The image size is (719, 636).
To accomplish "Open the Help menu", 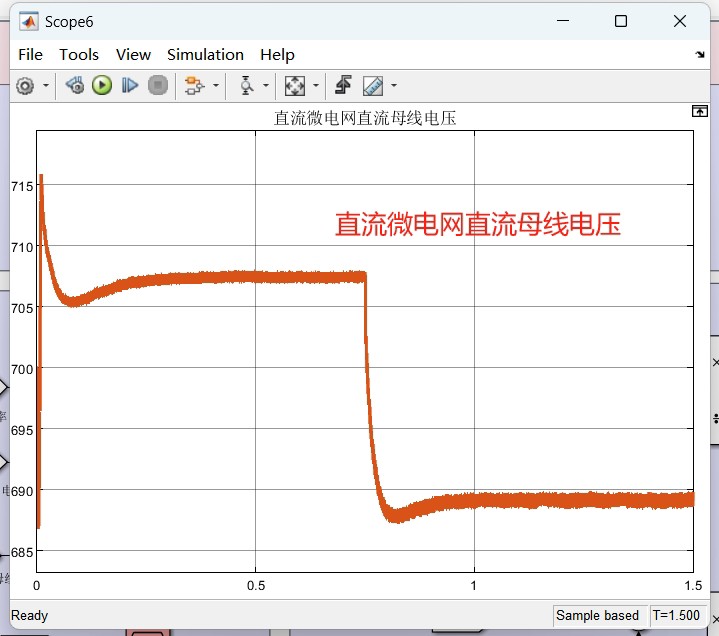I will click(277, 55).
